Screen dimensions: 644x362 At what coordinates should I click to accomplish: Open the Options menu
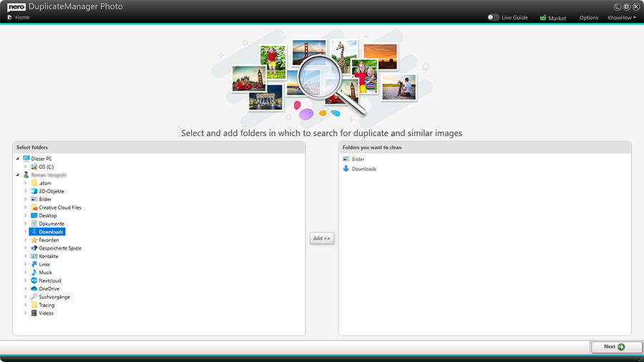(x=589, y=18)
